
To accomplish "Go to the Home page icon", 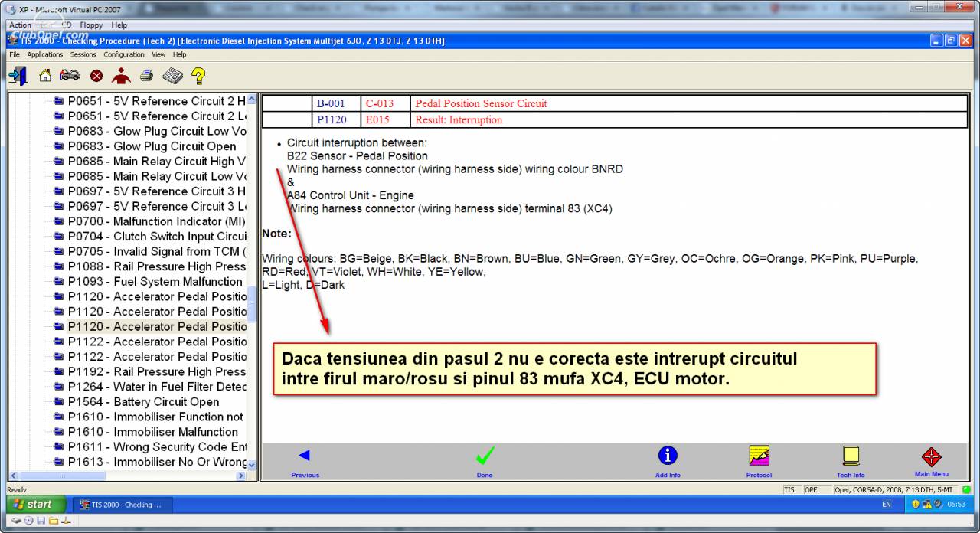I will tap(45, 75).
